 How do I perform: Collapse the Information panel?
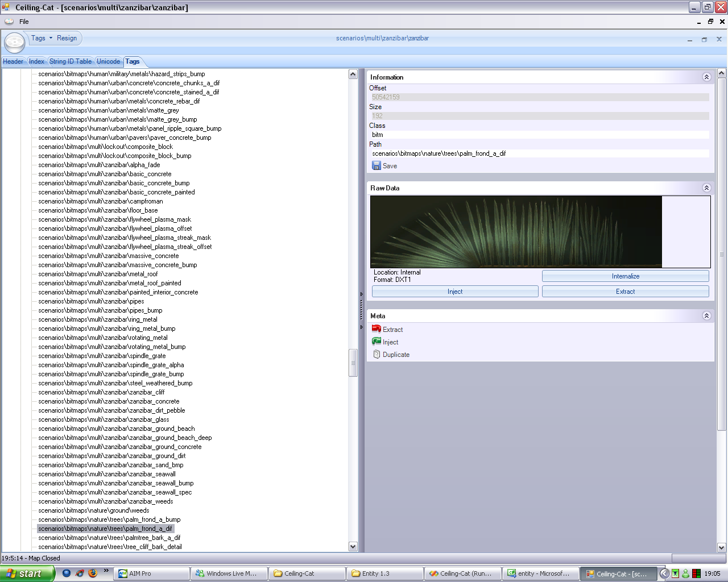pyautogui.click(x=706, y=77)
